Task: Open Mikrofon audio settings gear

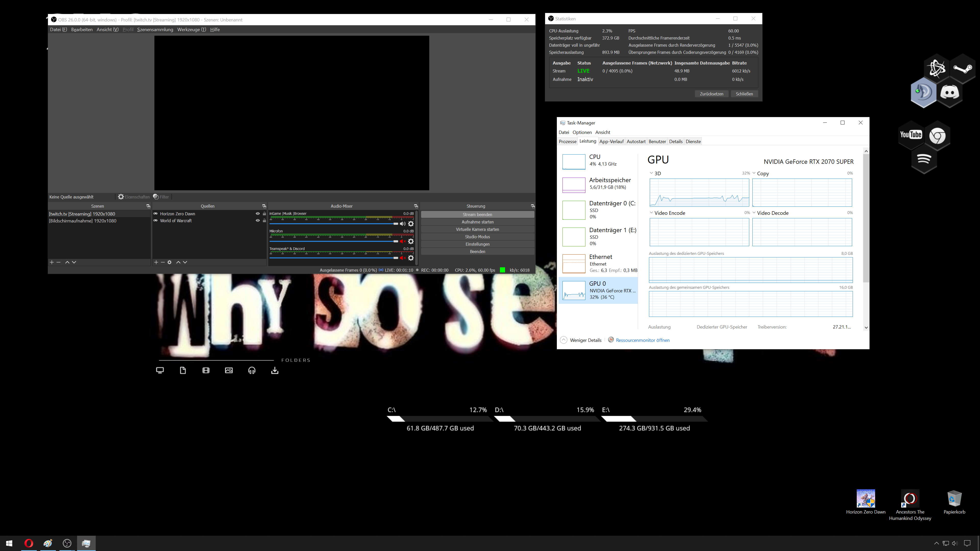Action: [x=411, y=242]
